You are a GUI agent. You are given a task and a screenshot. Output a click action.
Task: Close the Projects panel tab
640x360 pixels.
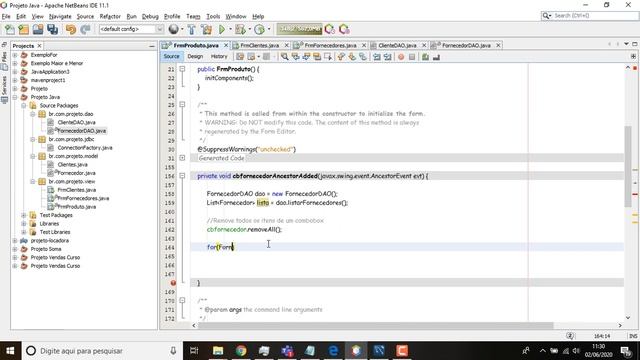point(40,46)
